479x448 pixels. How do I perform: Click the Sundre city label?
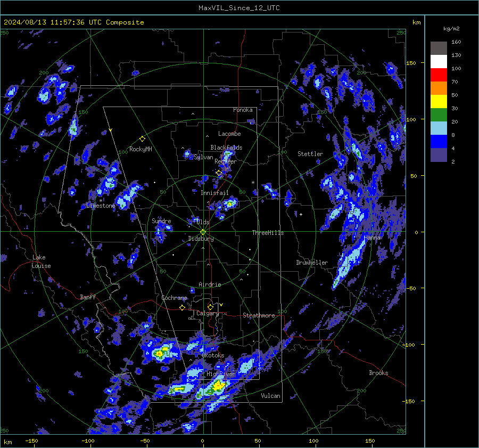point(161,221)
